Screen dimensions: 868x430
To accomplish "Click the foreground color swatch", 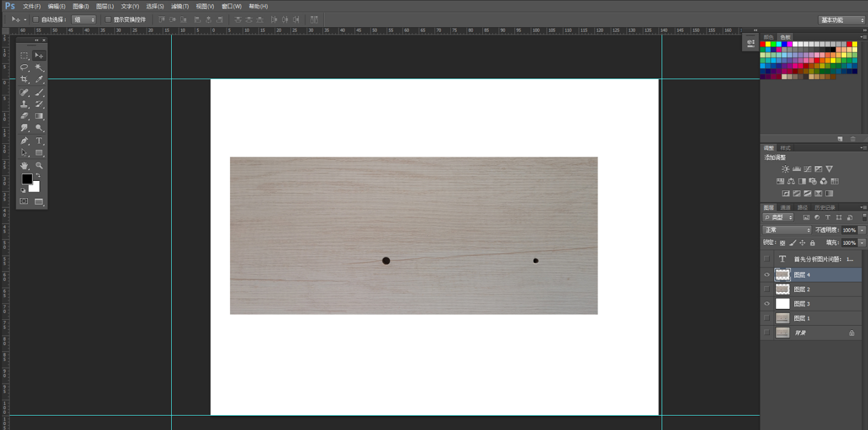I will coord(27,179).
